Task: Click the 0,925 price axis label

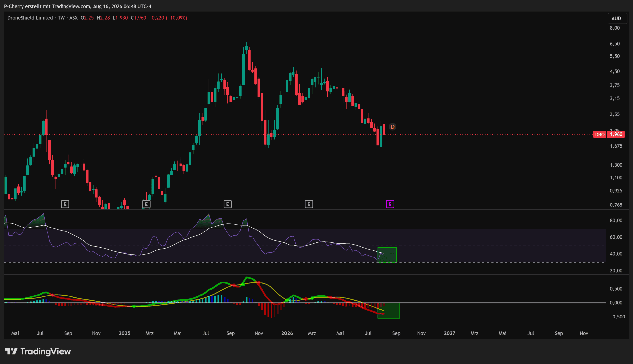Action: (616, 191)
